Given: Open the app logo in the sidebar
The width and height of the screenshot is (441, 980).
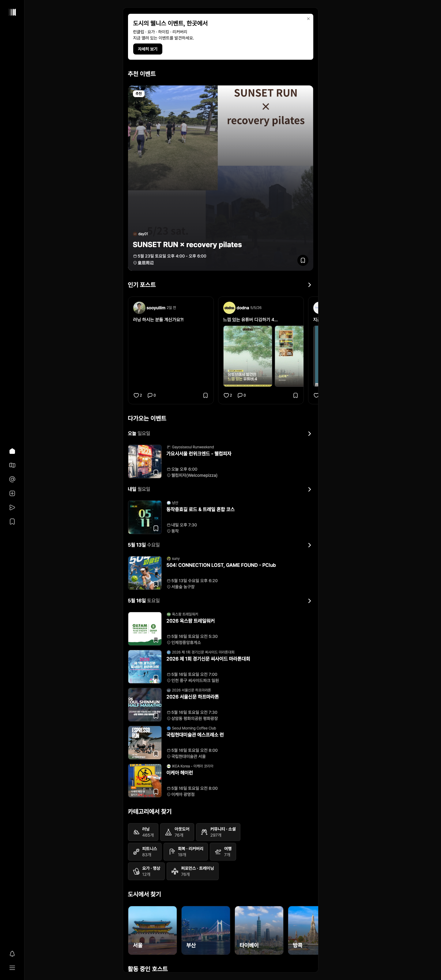Looking at the screenshot, I should [x=12, y=12].
